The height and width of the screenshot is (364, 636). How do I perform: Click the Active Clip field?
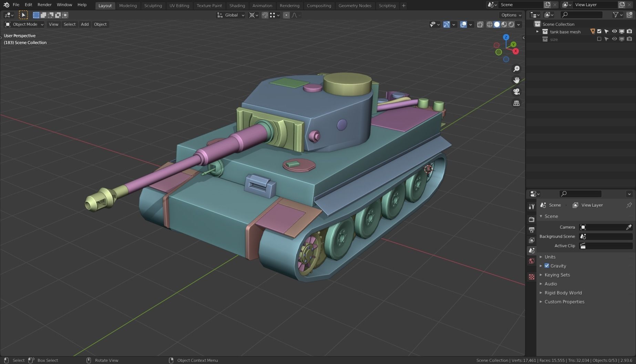[x=606, y=246]
